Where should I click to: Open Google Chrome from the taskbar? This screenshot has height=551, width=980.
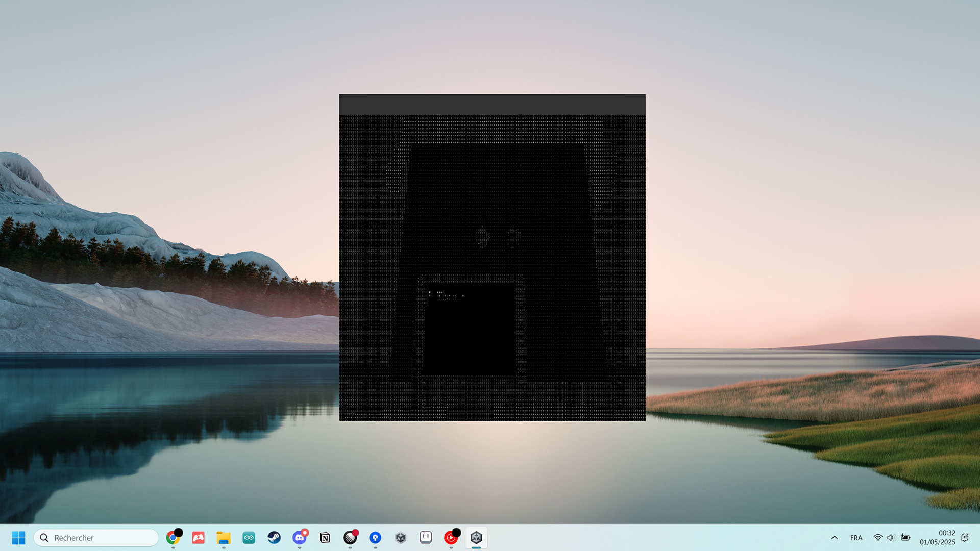pos(173,538)
